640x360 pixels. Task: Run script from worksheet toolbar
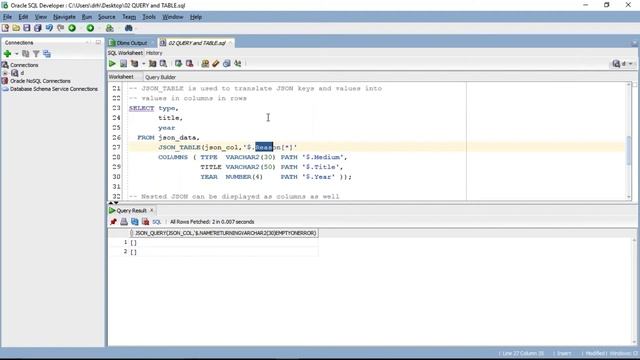pyautogui.click(x=123, y=64)
